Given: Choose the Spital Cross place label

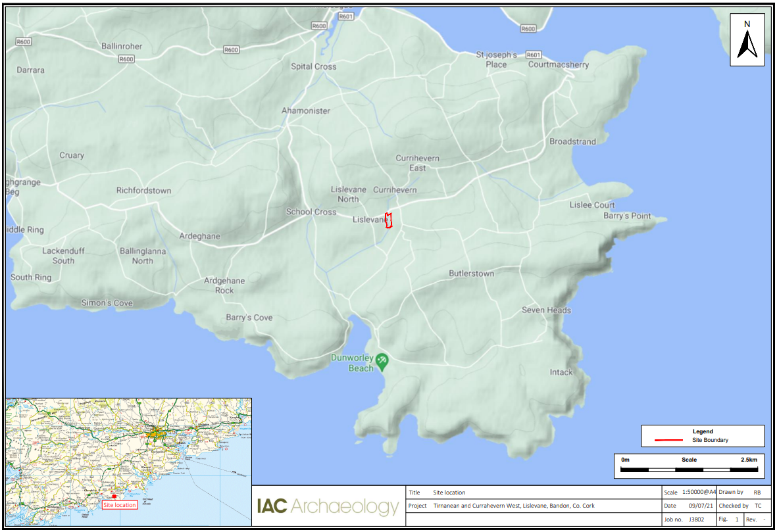Looking at the screenshot, I should (x=313, y=66).
